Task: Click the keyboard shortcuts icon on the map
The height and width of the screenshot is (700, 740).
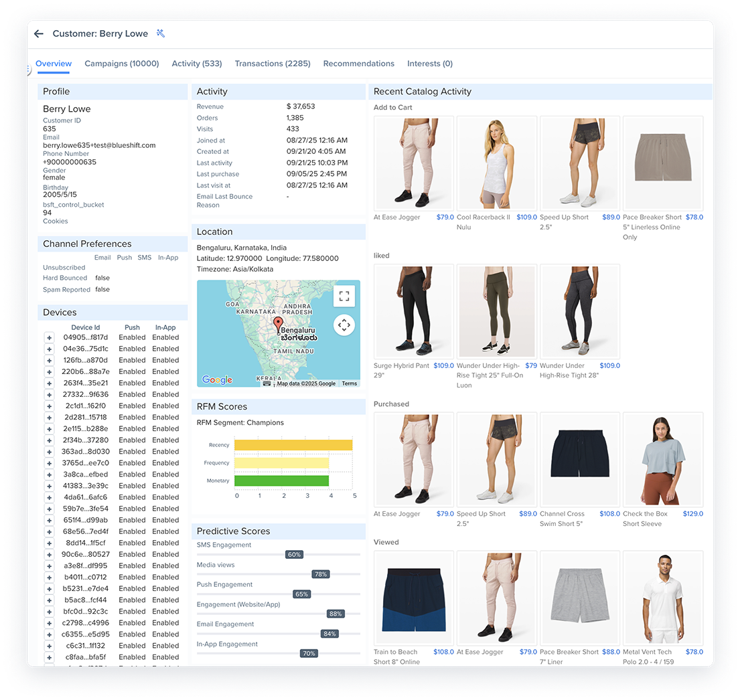Action: [267, 384]
